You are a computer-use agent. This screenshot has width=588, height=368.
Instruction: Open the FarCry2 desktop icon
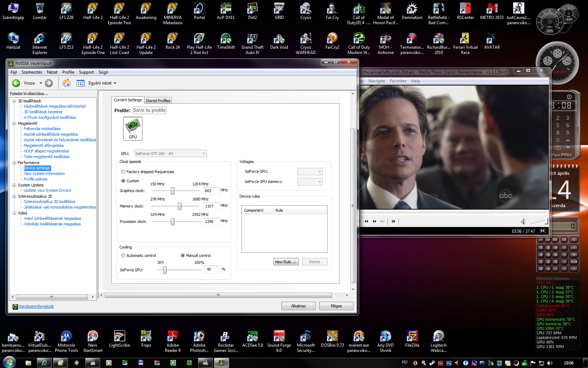(332, 41)
